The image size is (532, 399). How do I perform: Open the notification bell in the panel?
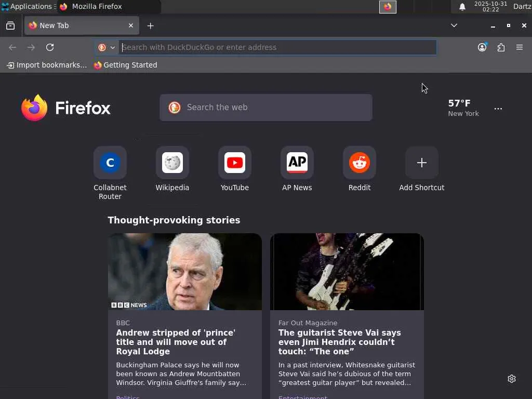pos(462,7)
